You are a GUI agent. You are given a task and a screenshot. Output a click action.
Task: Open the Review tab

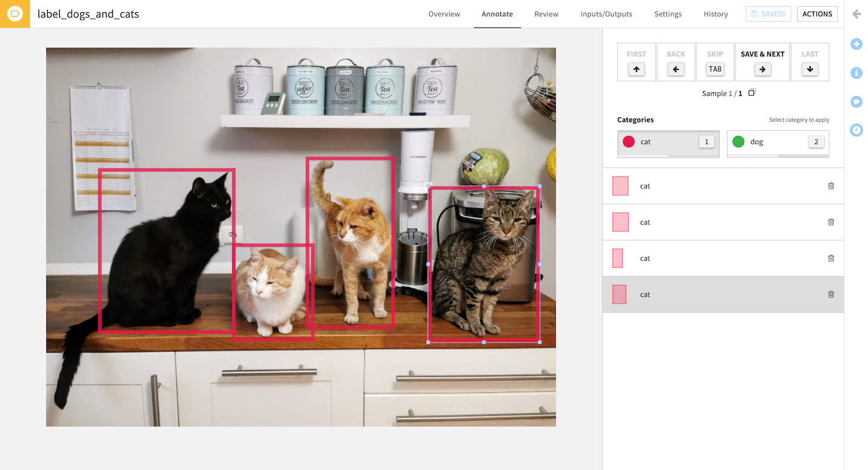546,14
